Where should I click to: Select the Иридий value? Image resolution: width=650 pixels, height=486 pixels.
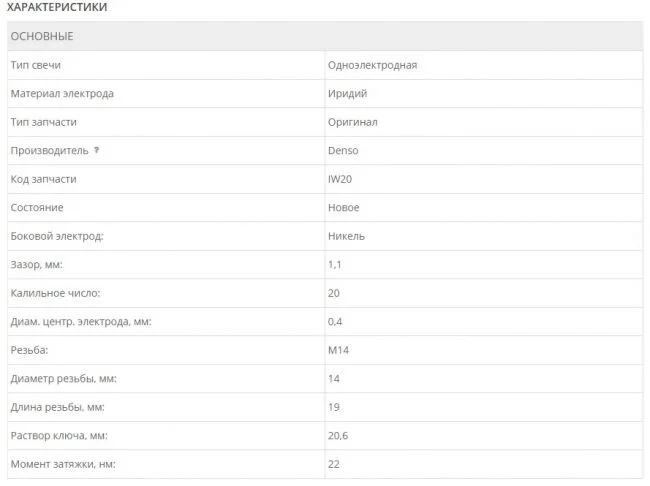point(347,94)
